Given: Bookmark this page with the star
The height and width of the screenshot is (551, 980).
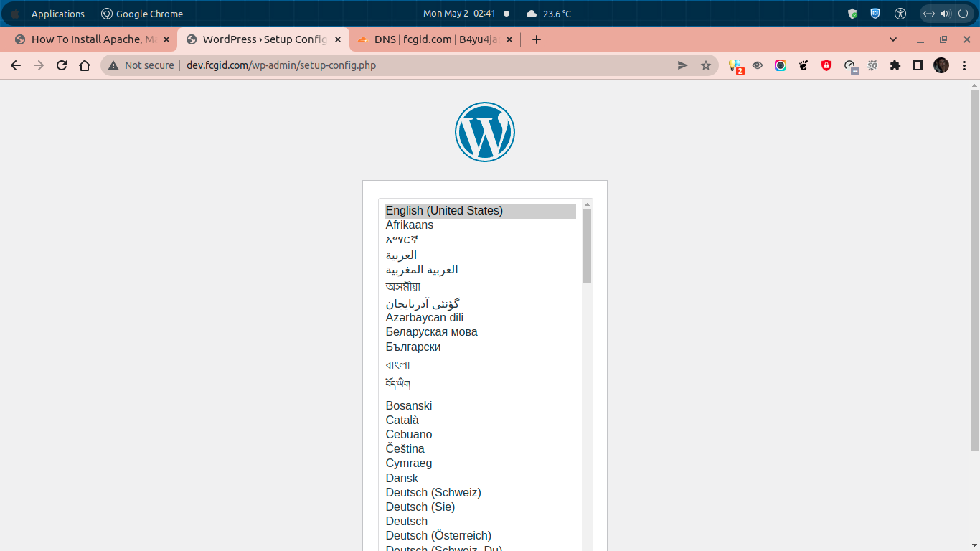Looking at the screenshot, I should (x=706, y=65).
